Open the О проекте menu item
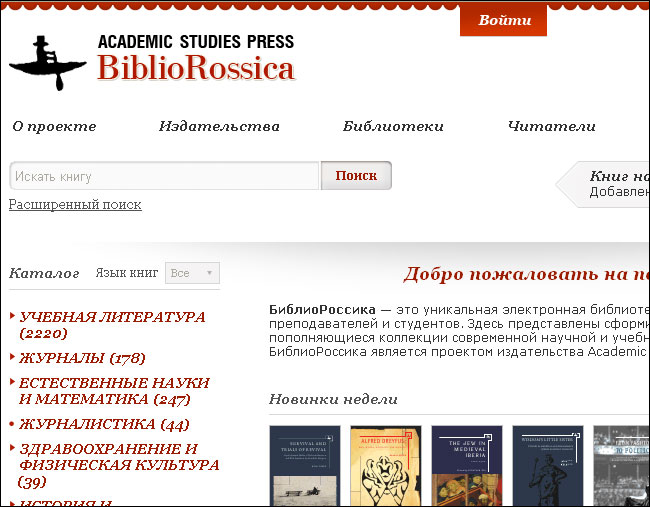650x507 pixels. 54,126
